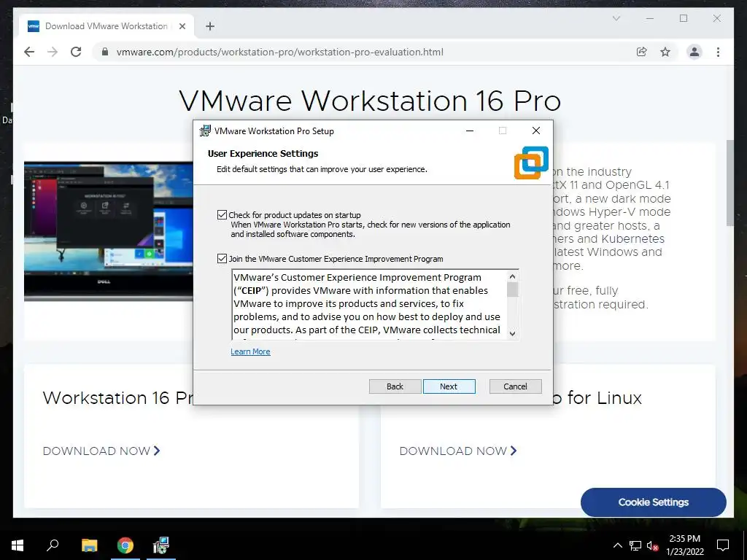Click Chrome forward arrow
This screenshot has width=747, height=560.
53,52
